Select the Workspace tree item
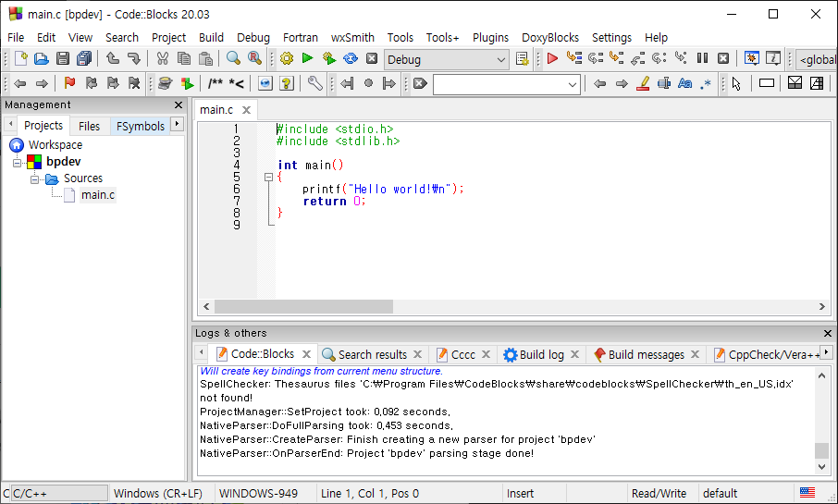The width and height of the screenshot is (838, 504). coord(55,145)
